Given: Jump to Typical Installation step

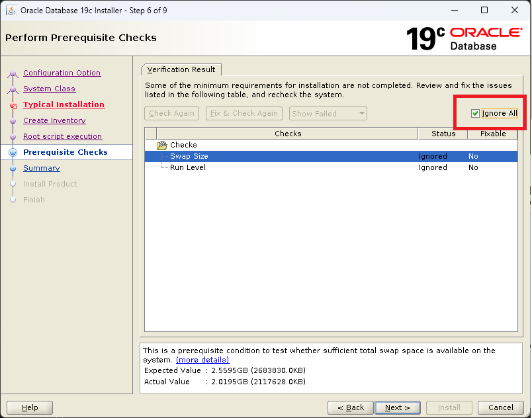Looking at the screenshot, I should coord(64,104).
